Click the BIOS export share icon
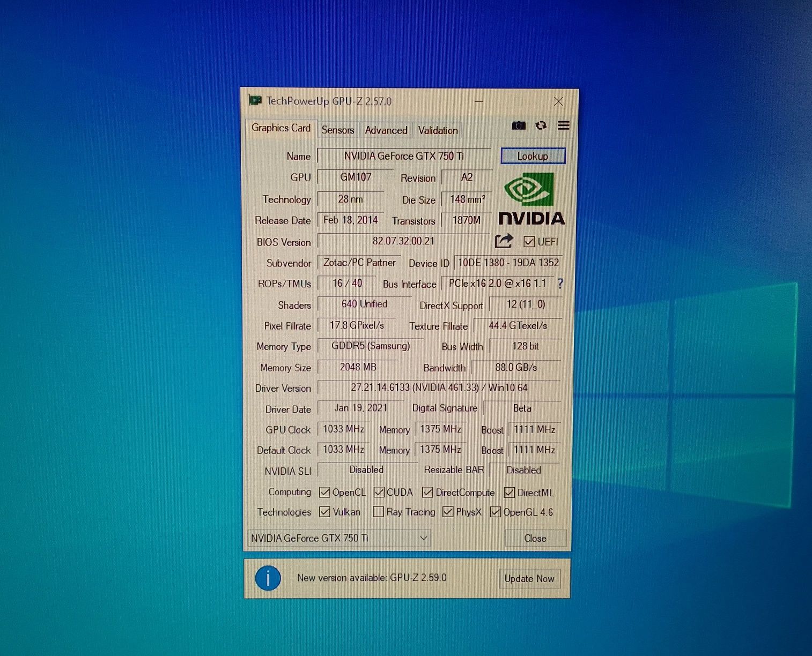812x656 pixels. [503, 241]
